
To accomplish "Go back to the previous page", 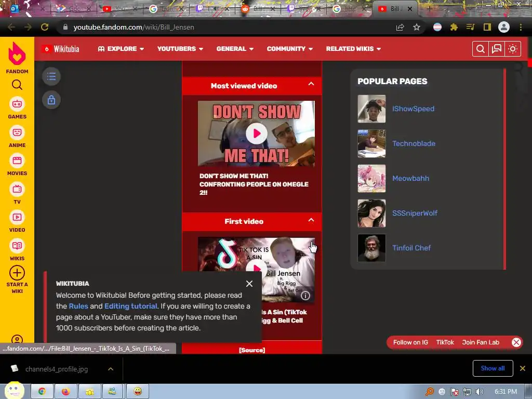I will coord(11,27).
